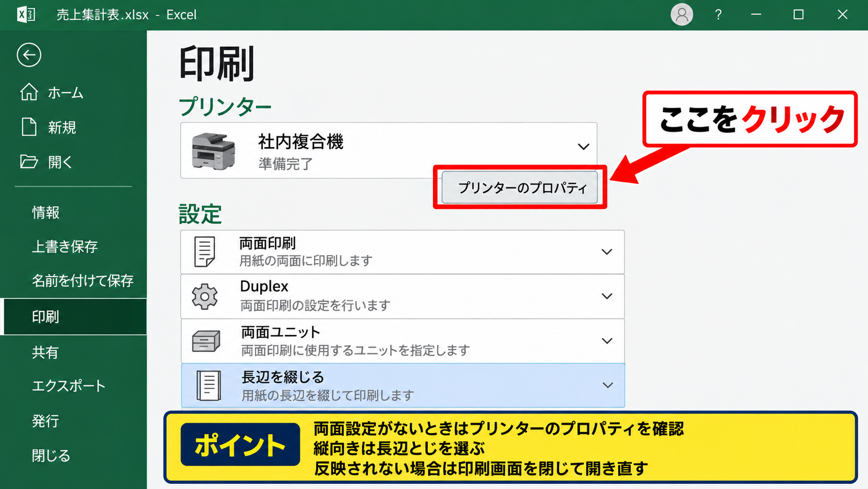This screenshot has height=489, width=868.
Task: Expand the 長辺を綴じる chevron
Action: click(x=607, y=386)
